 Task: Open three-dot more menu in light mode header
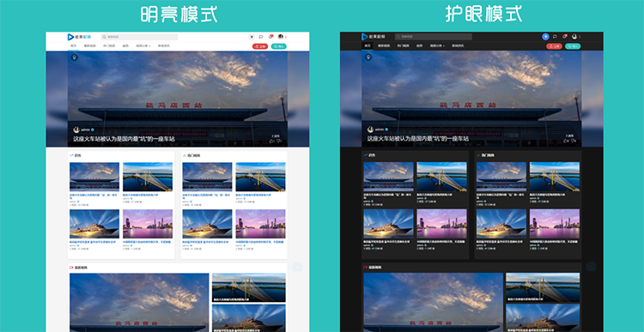coord(286,37)
